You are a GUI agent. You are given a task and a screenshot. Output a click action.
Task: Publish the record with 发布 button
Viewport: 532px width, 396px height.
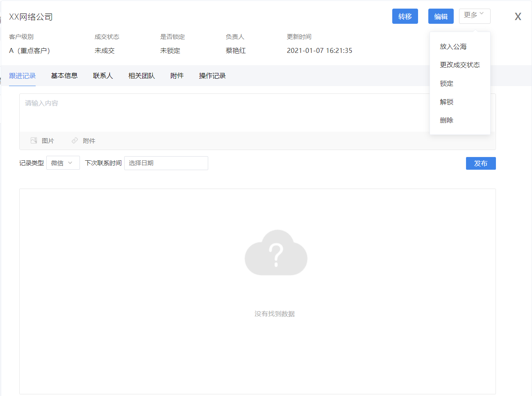(480, 163)
